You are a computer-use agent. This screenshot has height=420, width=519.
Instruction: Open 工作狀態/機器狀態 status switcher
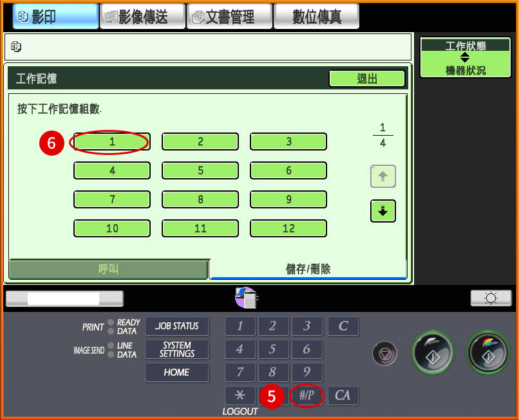point(465,57)
